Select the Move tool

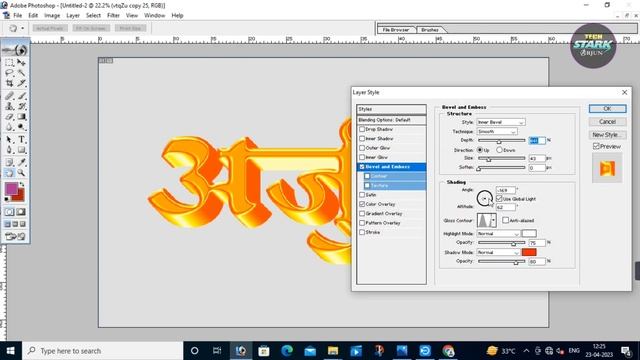tap(21, 62)
